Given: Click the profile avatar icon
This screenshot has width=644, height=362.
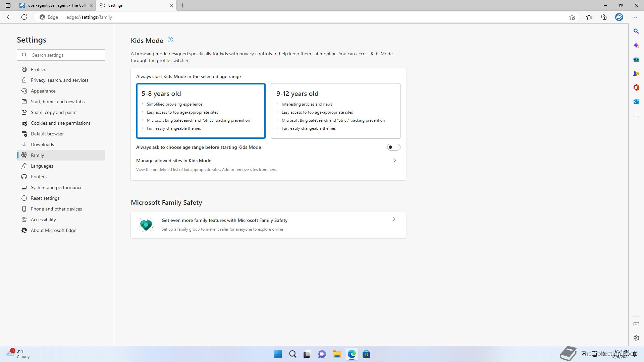Looking at the screenshot, I should (619, 17).
